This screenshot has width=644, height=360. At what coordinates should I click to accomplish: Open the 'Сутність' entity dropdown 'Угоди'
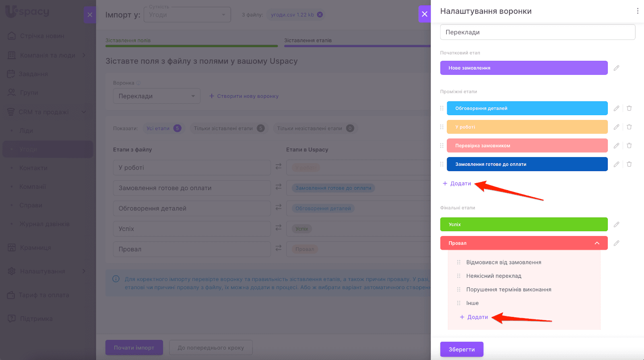[x=187, y=15]
